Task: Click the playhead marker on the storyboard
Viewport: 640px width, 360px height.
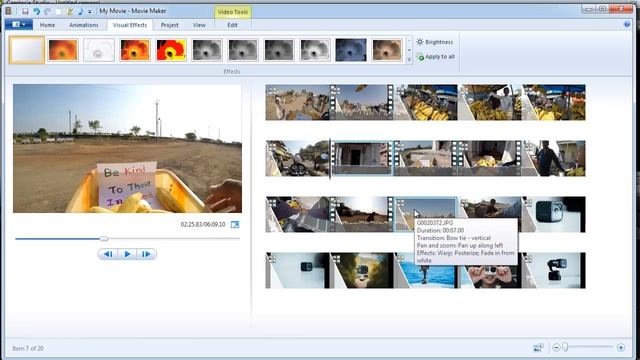Action: coord(330,158)
